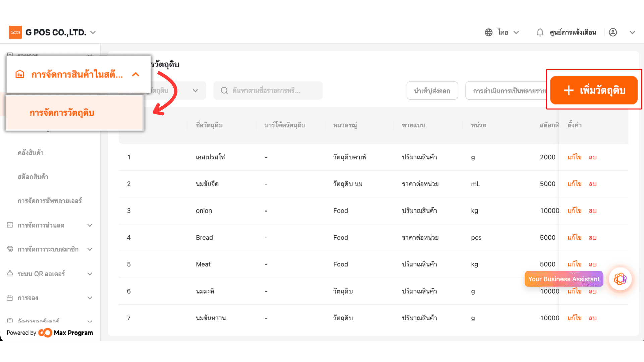This screenshot has height=362, width=644.
Task: Click the ขายแบบ column header
Action: (414, 125)
